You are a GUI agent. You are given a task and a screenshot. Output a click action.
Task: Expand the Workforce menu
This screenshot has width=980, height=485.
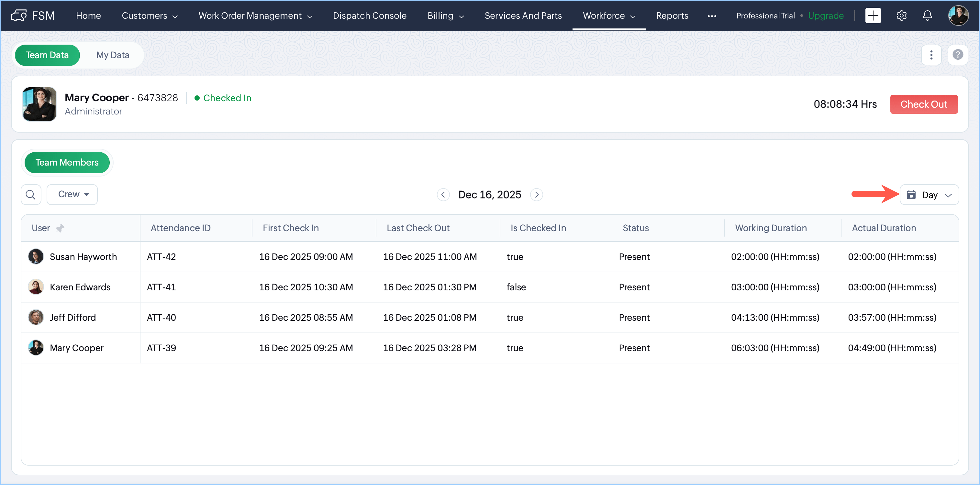[609, 16]
